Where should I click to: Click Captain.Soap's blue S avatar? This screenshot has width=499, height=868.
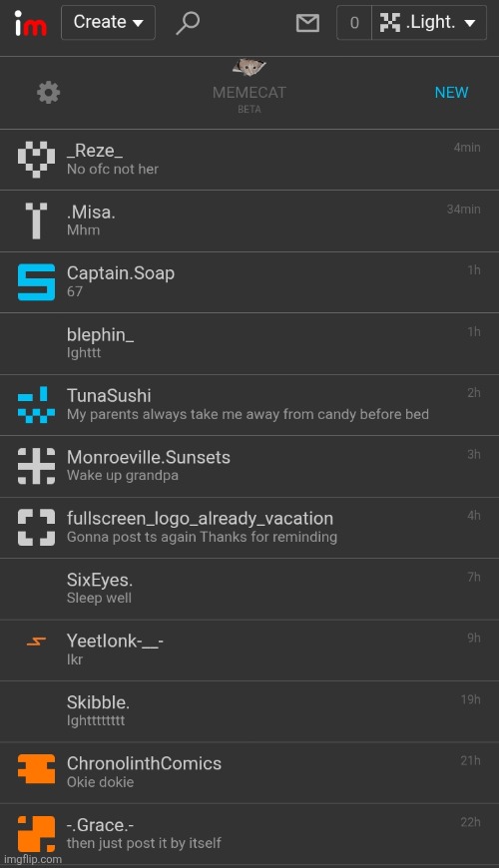37,282
